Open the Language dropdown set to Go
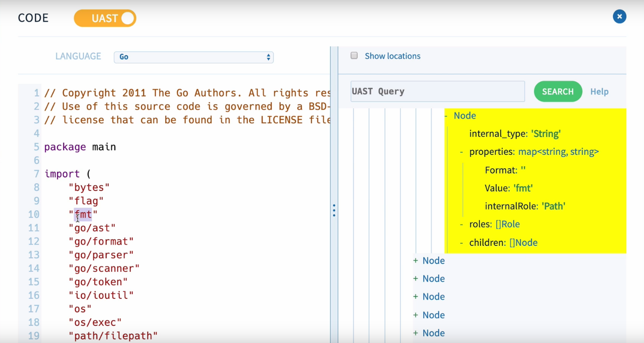 (x=194, y=57)
